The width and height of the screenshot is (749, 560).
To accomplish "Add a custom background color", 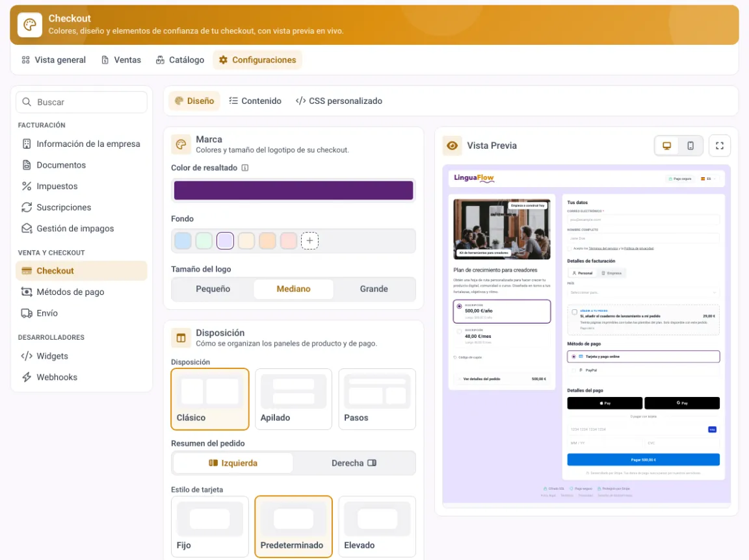I will (309, 240).
